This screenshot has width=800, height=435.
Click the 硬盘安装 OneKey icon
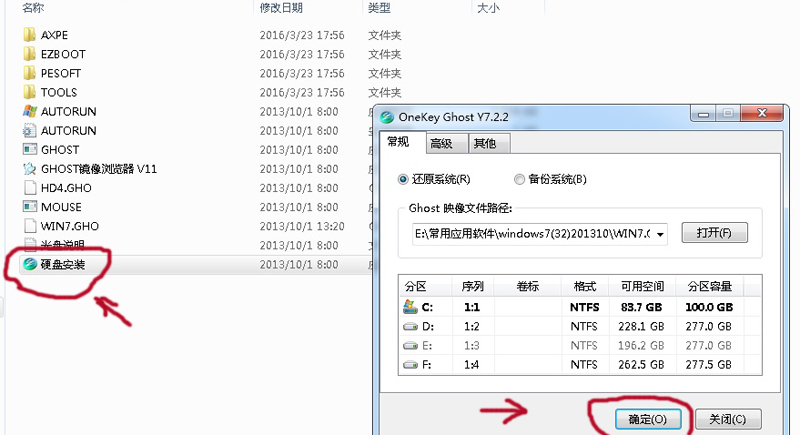pos(30,264)
